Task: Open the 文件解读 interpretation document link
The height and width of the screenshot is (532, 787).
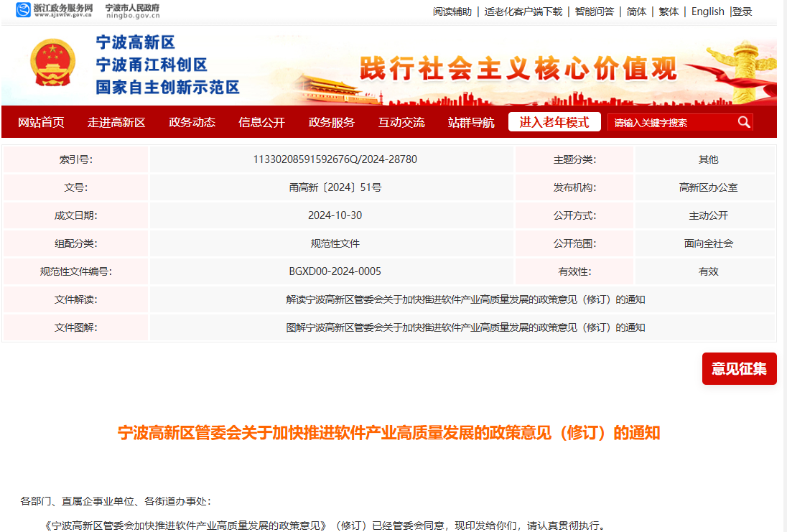Action: click(x=462, y=299)
